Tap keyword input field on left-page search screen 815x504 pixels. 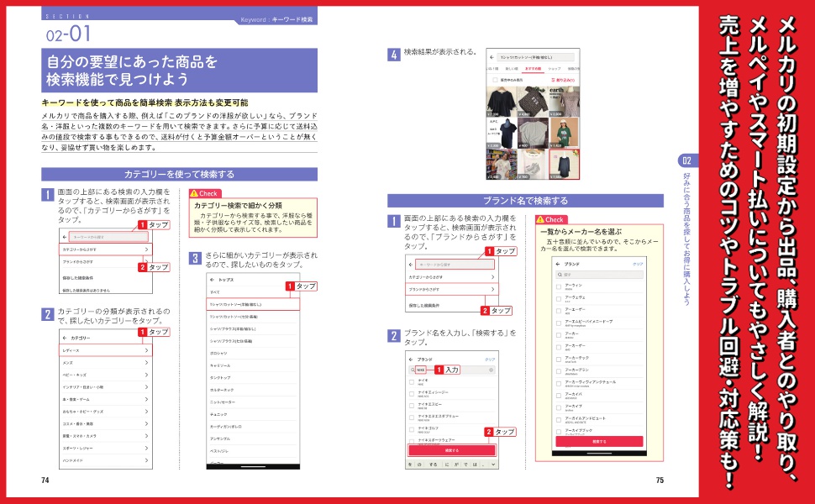[110, 237]
